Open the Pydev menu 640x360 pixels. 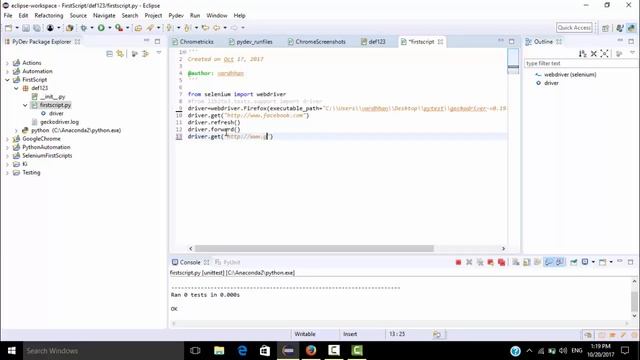[176, 16]
